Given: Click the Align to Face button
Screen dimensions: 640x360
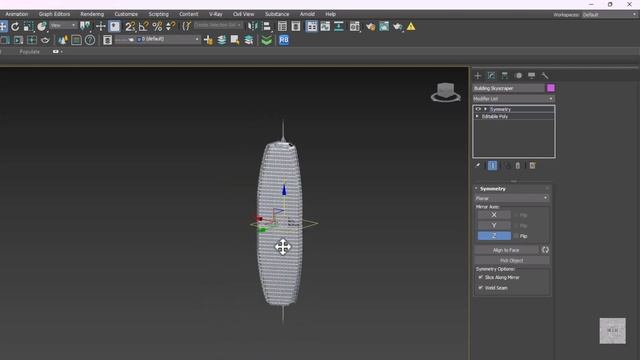Looking at the screenshot, I should pyautogui.click(x=506, y=250).
